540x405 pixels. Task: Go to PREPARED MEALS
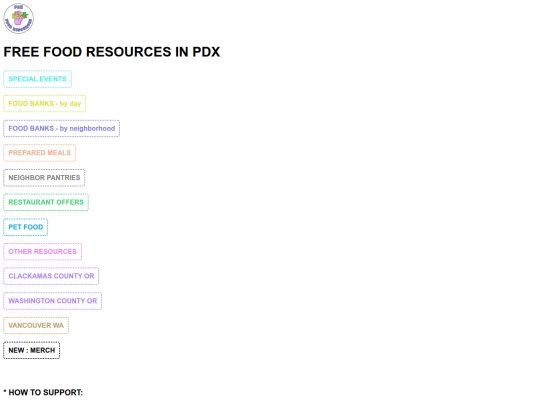pos(40,153)
